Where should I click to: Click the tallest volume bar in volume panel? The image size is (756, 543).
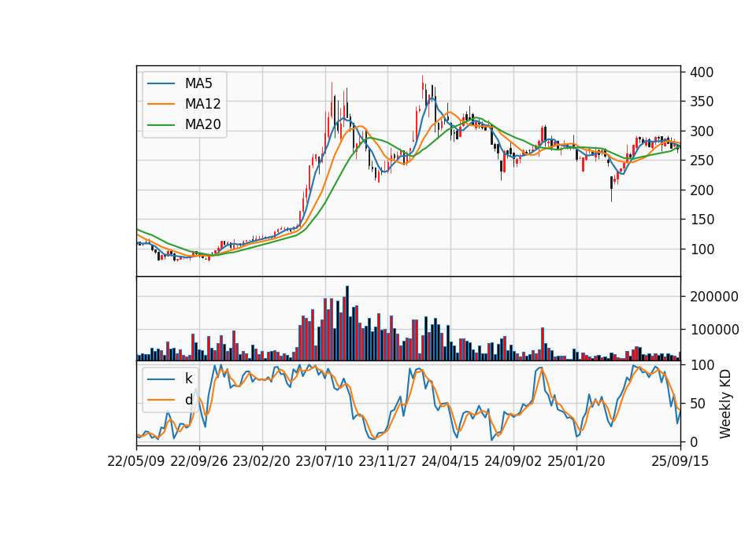347,323
